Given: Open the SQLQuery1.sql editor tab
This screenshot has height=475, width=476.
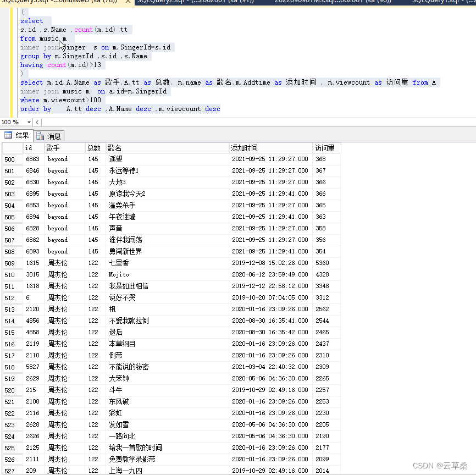Looking at the screenshot, I should click(443, 2).
